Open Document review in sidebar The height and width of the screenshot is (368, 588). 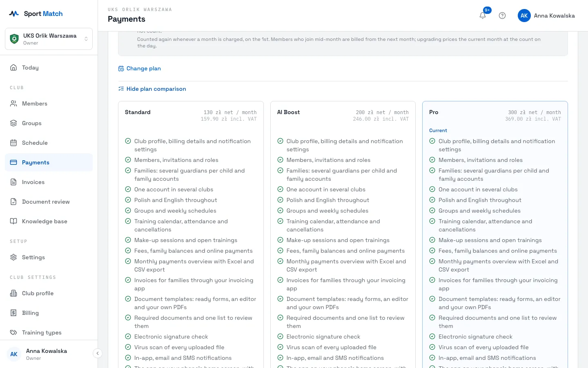pos(49,202)
